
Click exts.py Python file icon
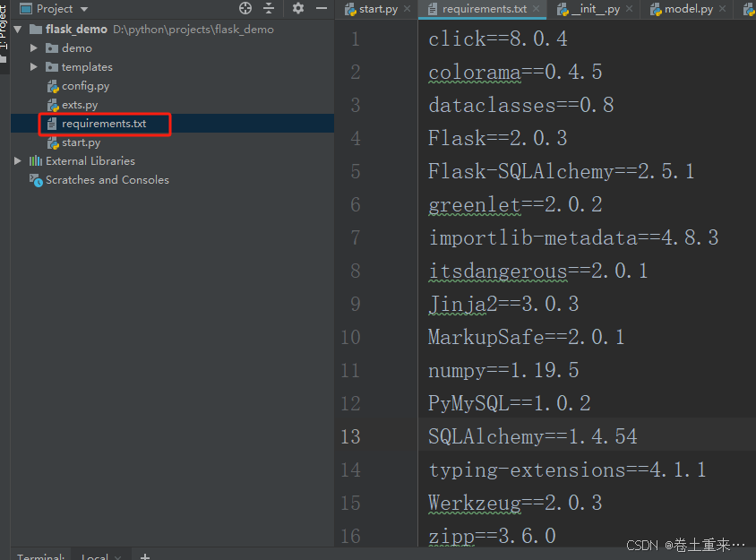coord(53,105)
